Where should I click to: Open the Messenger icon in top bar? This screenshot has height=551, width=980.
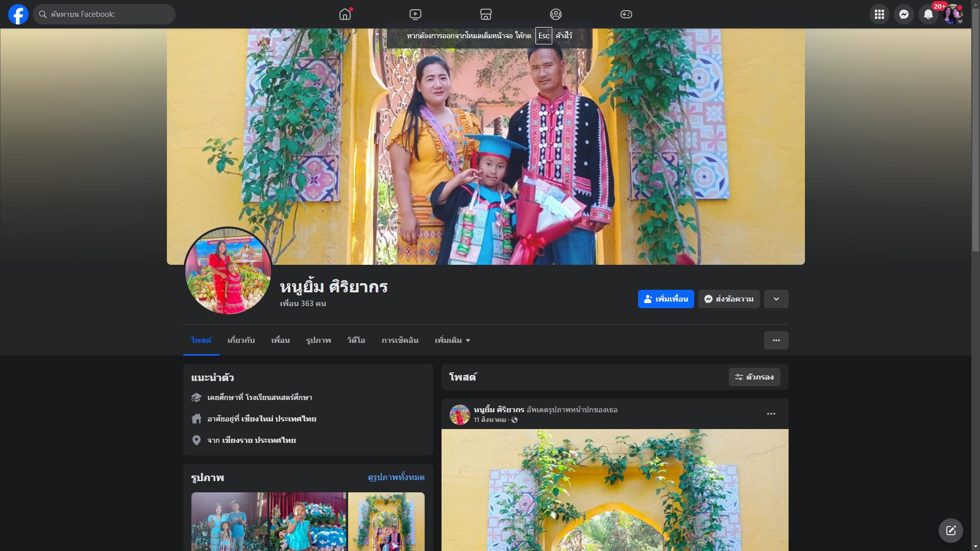903,14
